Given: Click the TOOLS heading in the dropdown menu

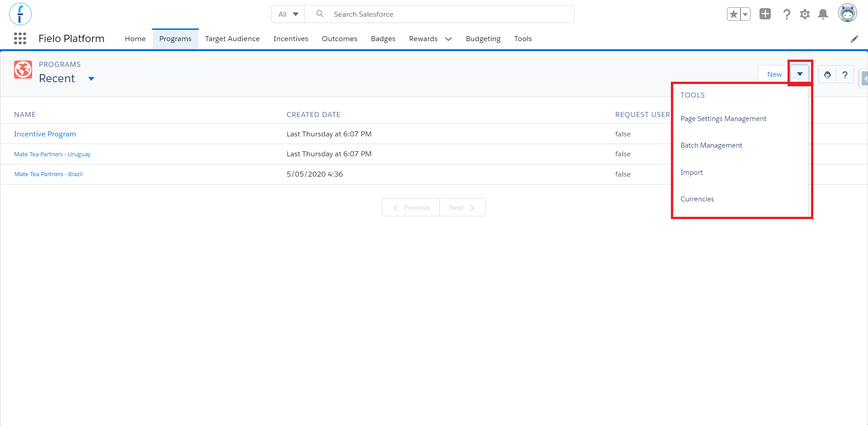Looking at the screenshot, I should [693, 95].
